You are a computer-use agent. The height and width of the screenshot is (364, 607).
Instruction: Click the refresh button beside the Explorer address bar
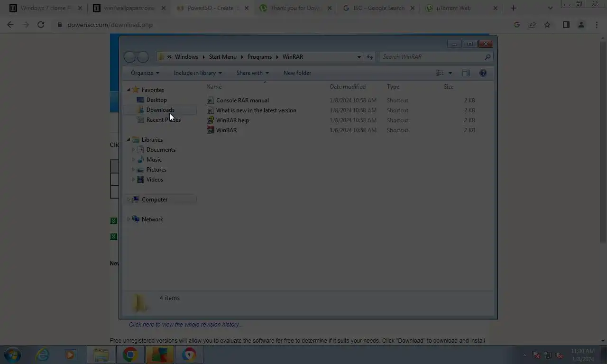(x=370, y=57)
